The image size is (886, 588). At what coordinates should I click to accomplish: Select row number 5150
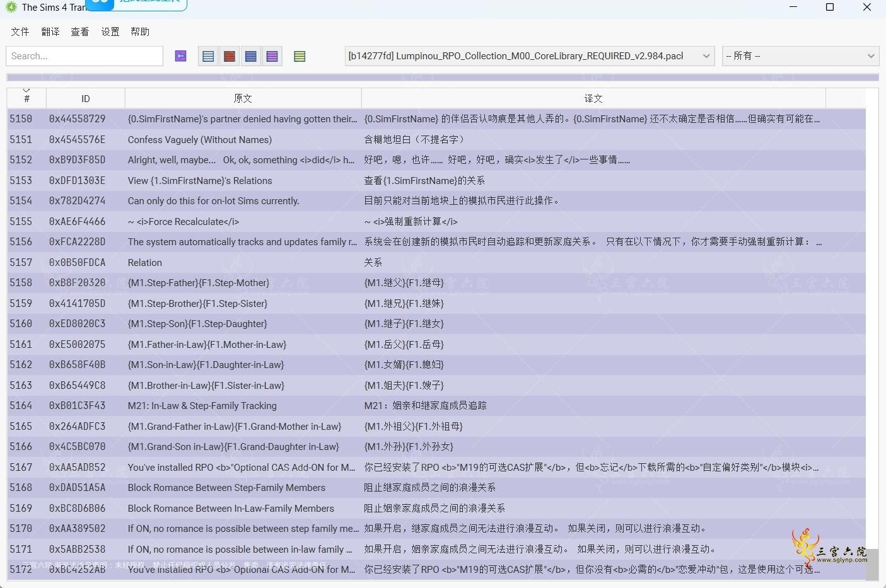point(21,118)
